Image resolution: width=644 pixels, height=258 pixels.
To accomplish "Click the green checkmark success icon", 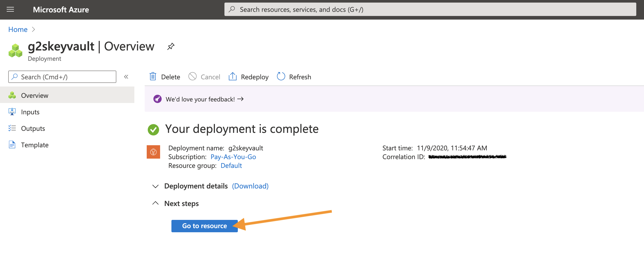I will pyautogui.click(x=153, y=130).
